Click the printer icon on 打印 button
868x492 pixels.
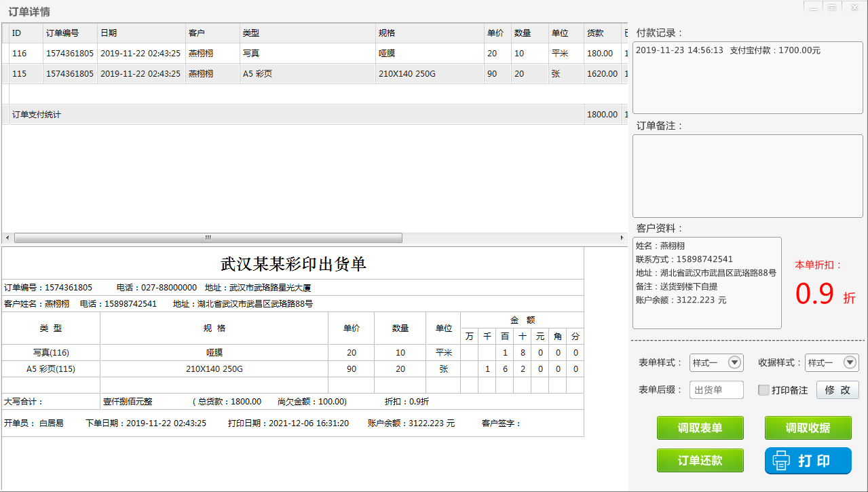coord(781,461)
